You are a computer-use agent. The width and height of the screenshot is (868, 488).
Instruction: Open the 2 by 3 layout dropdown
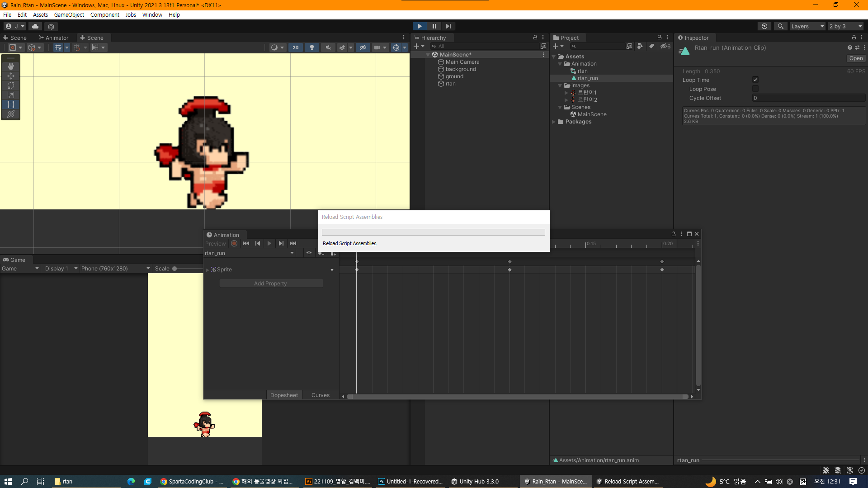click(846, 26)
